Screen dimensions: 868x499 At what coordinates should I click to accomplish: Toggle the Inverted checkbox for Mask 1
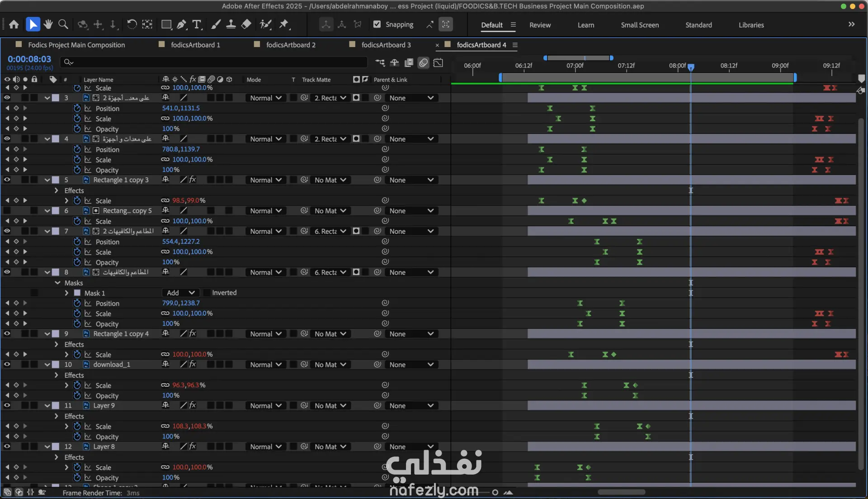pos(207,293)
